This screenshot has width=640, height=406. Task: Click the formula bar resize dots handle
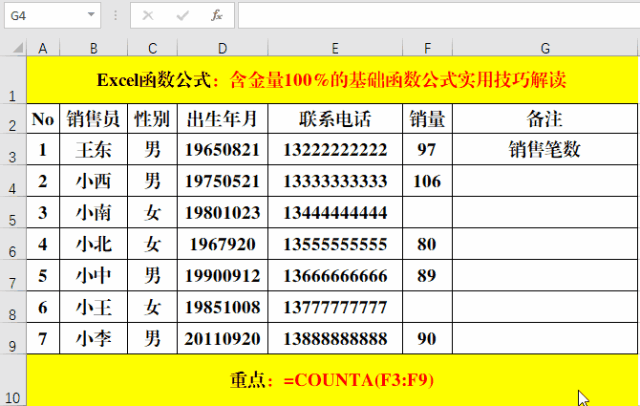tap(116, 16)
